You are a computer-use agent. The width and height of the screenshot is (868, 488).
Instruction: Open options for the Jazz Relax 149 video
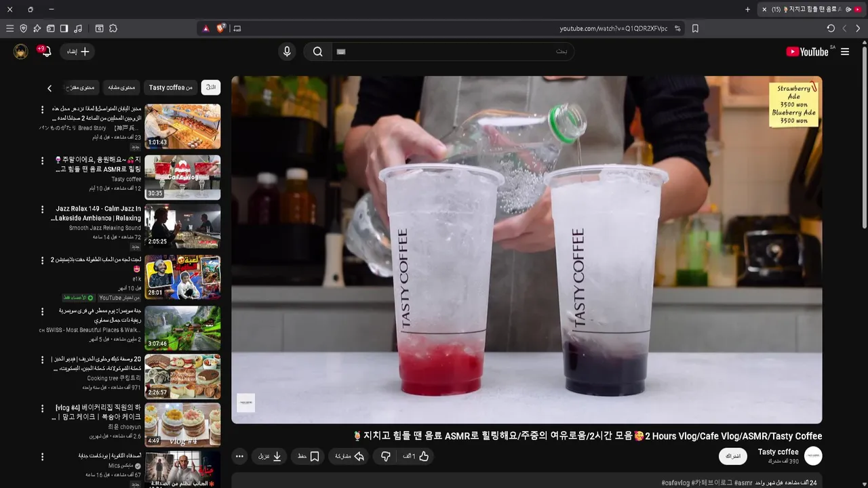pos(42,210)
